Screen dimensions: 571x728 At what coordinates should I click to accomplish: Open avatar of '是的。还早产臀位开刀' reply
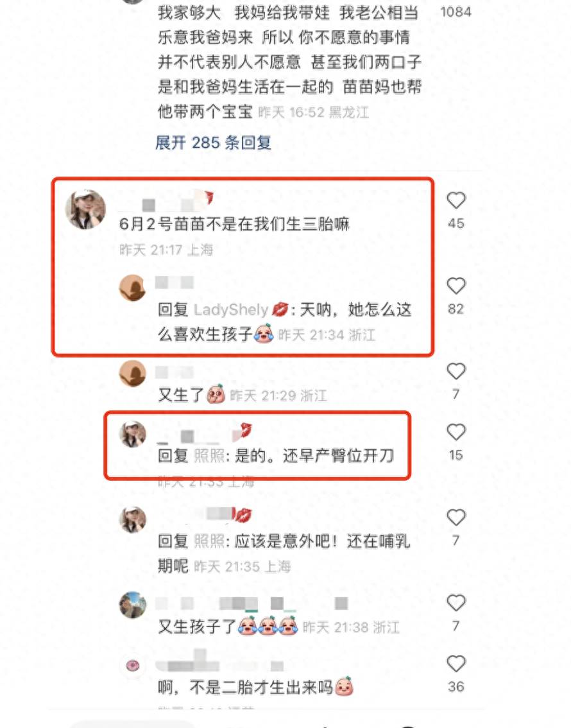(133, 434)
